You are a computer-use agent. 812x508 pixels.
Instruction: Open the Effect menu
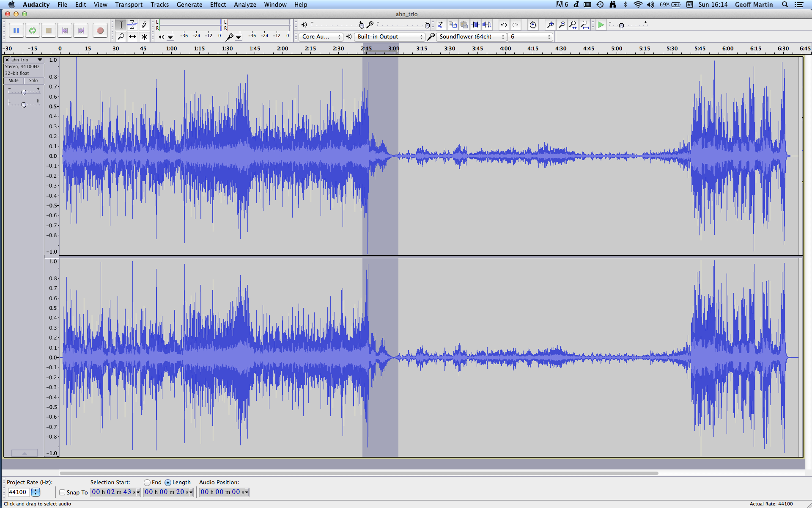(218, 5)
